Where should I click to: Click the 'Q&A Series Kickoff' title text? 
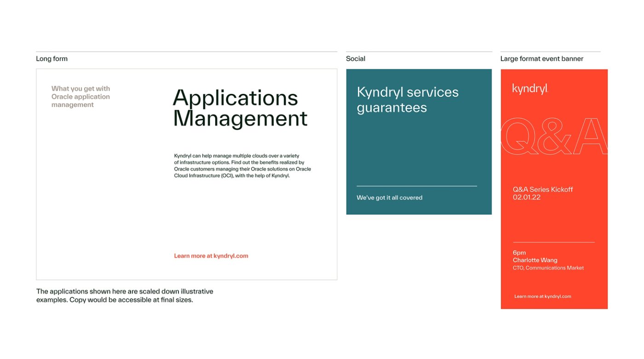pos(543,189)
